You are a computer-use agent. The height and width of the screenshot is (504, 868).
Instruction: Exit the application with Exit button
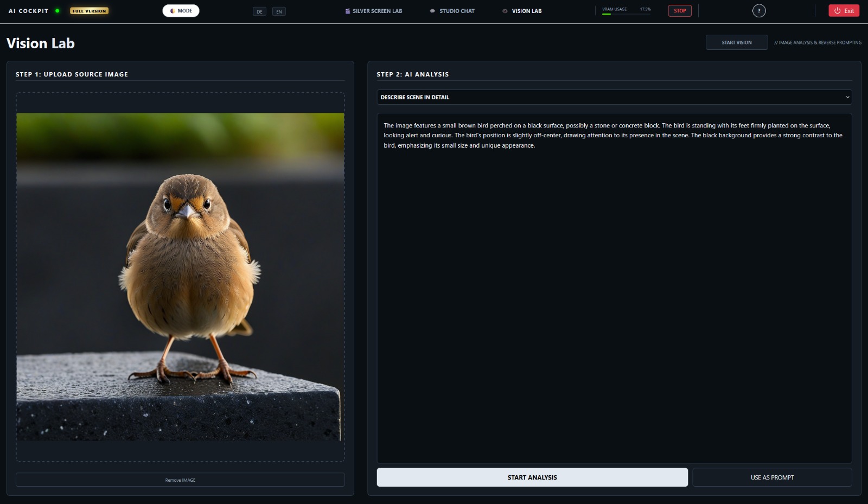coord(844,11)
